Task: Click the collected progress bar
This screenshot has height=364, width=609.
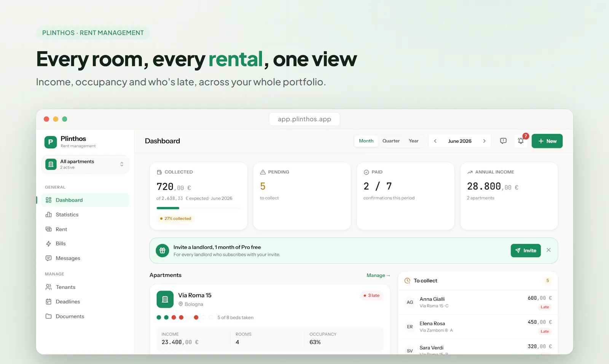Action: pyautogui.click(x=198, y=208)
